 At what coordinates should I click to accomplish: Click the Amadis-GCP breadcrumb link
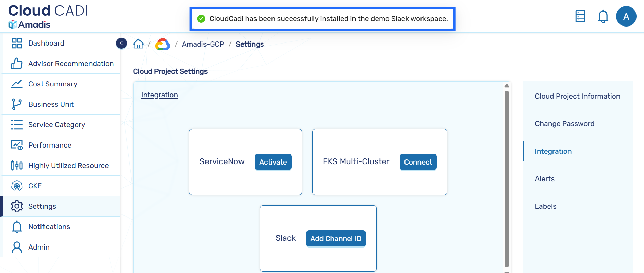[203, 44]
